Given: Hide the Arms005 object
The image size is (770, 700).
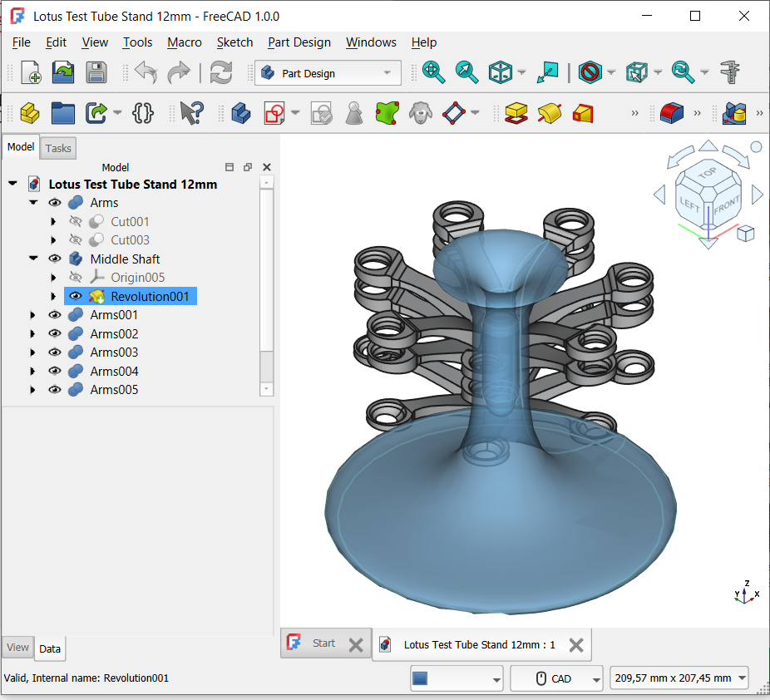Looking at the screenshot, I should tap(55, 390).
